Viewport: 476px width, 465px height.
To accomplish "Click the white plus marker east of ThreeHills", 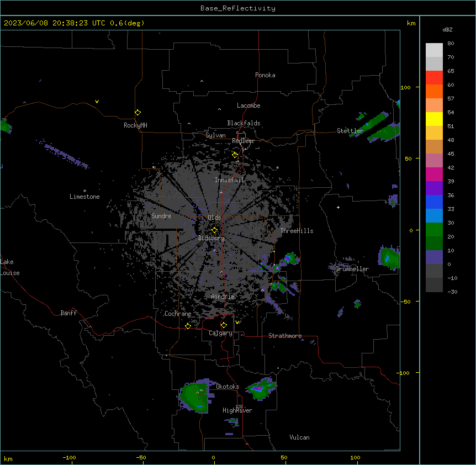I will [x=338, y=207].
